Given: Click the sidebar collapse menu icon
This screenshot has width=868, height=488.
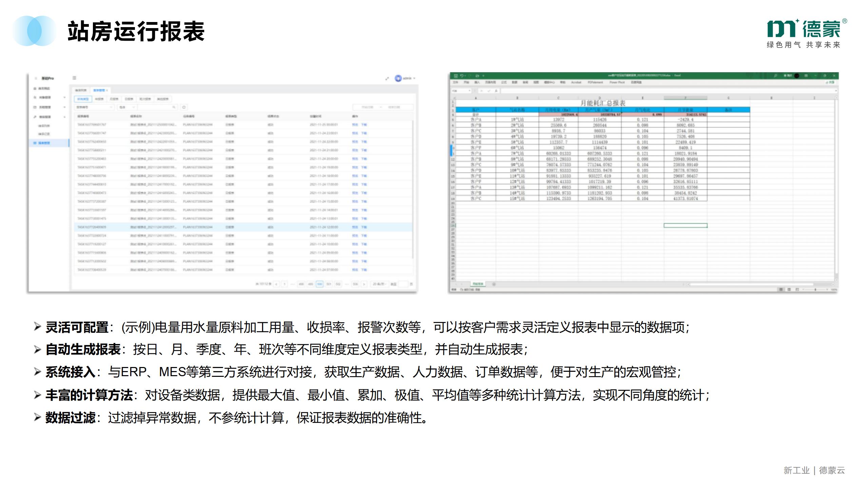Looking at the screenshot, I should [x=74, y=78].
